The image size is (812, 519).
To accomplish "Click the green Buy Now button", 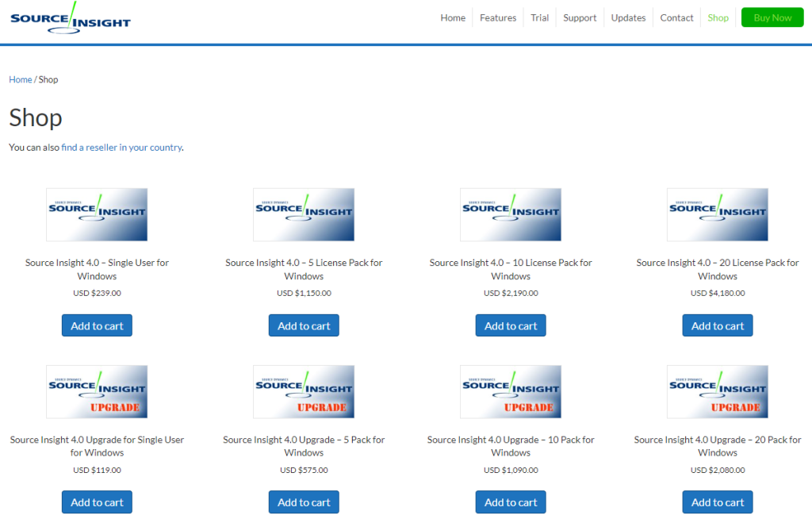I will click(x=772, y=17).
